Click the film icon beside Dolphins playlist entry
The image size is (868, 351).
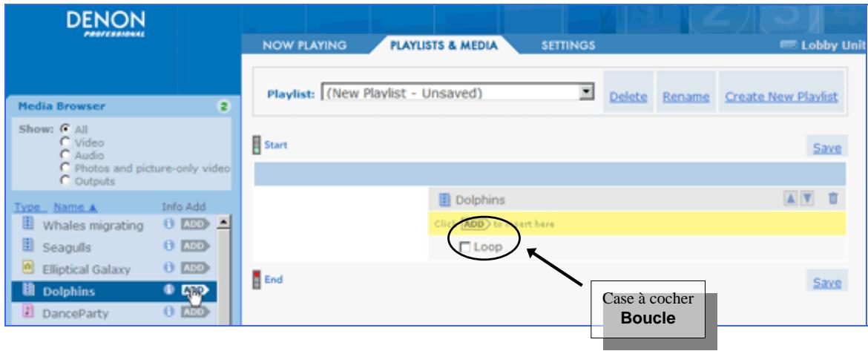(x=444, y=200)
